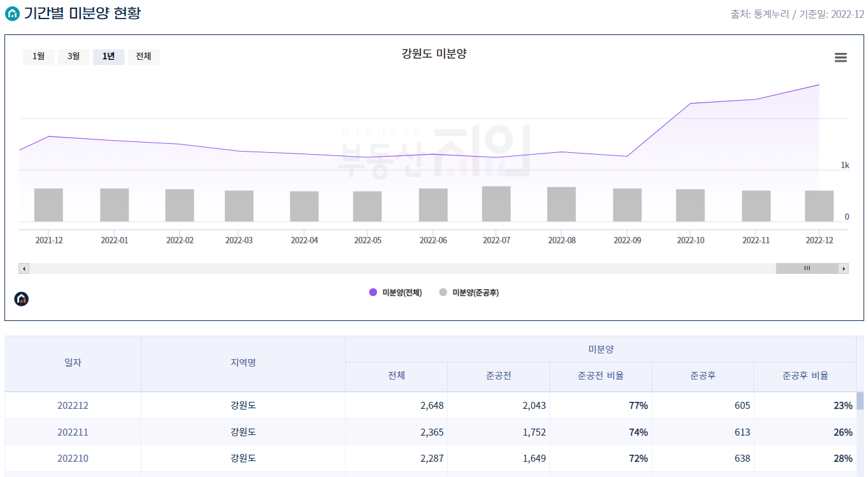Click the 2022-04 gray bar

304,207
